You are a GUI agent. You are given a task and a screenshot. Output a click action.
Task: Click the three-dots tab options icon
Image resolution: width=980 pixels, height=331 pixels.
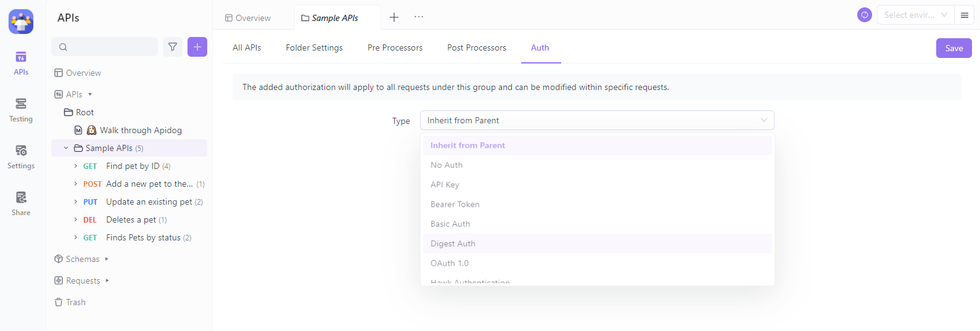tap(419, 17)
